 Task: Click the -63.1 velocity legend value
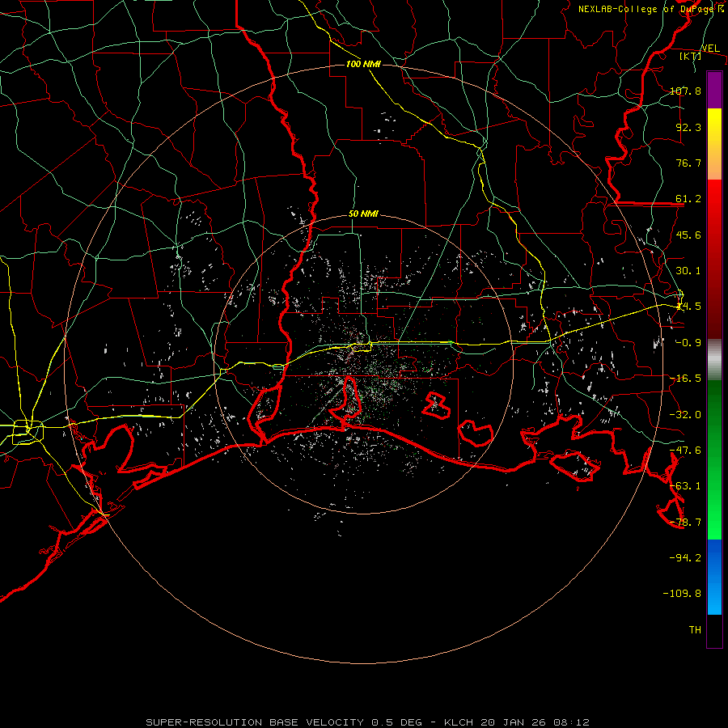click(685, 486)
